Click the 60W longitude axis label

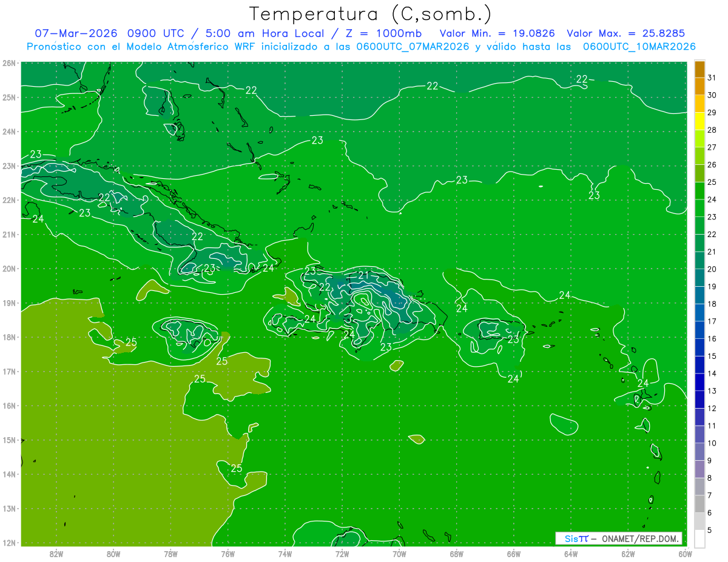pyautogui.click(x=685, y=554)
